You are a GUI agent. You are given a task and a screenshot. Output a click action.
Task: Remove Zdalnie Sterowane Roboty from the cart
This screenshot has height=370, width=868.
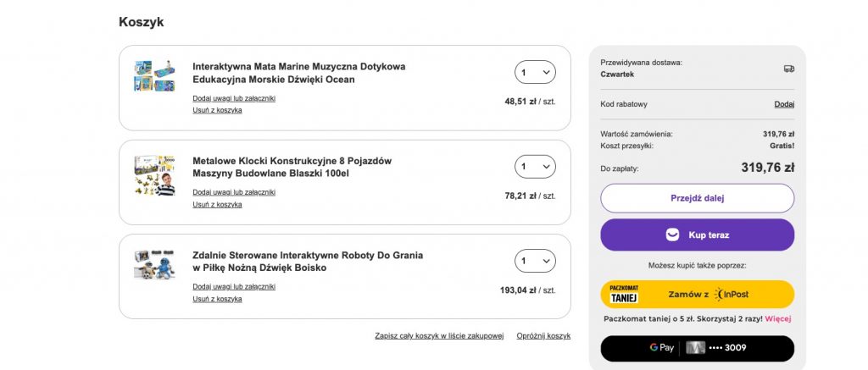(x=217, y=299)
